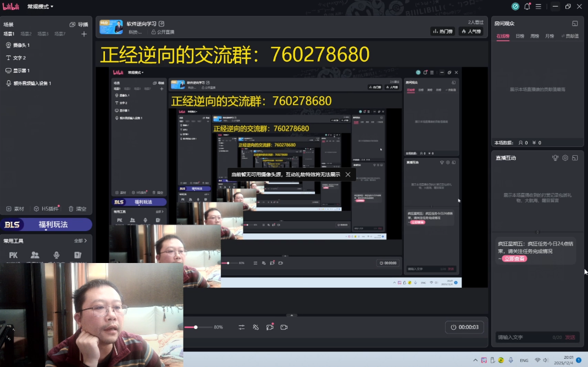
Task: Switch to the 日榜 tab
Action: click(x=520, y=36)
